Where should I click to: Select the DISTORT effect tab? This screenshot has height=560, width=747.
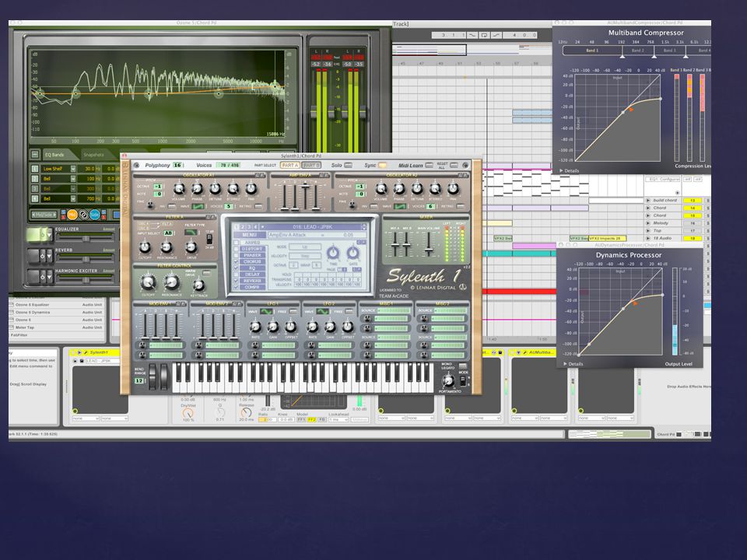coord(252,249)
